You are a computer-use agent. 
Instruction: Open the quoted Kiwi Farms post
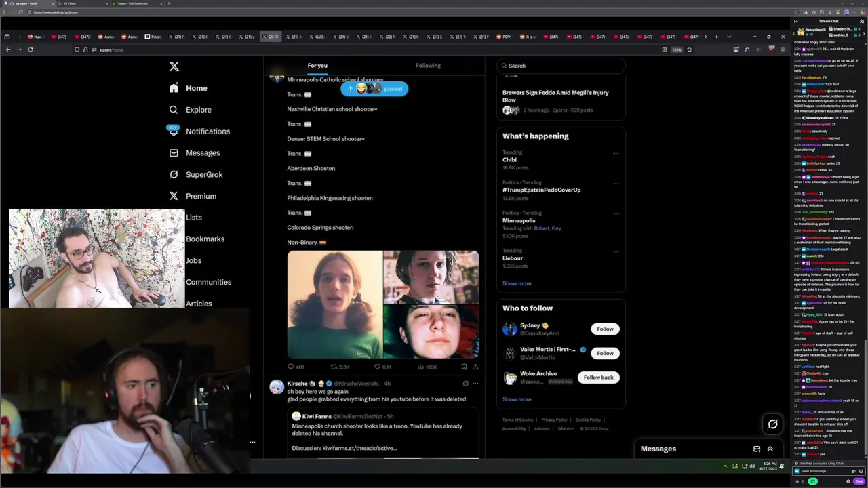(382, 434)
